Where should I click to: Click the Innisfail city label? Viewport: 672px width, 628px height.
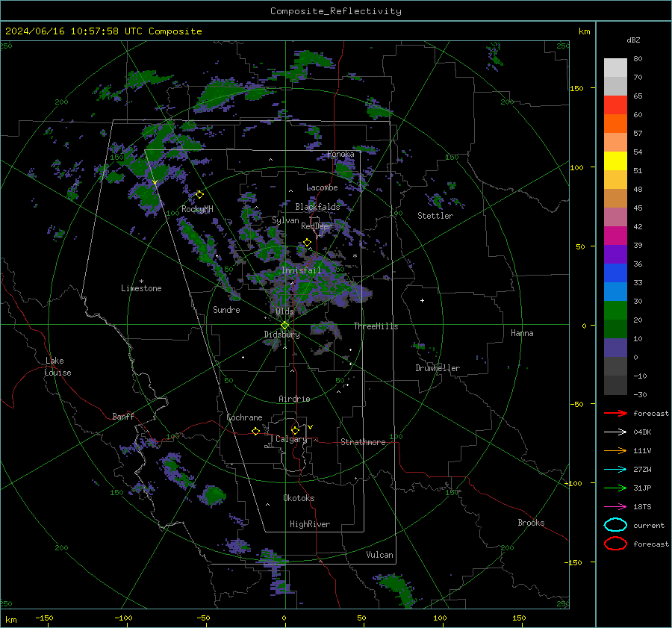[301, 270]
